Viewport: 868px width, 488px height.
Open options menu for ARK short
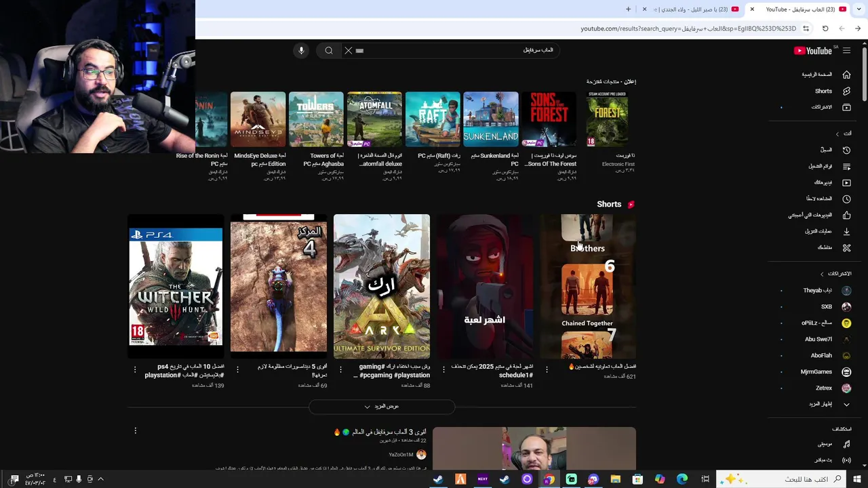[340, 369]
